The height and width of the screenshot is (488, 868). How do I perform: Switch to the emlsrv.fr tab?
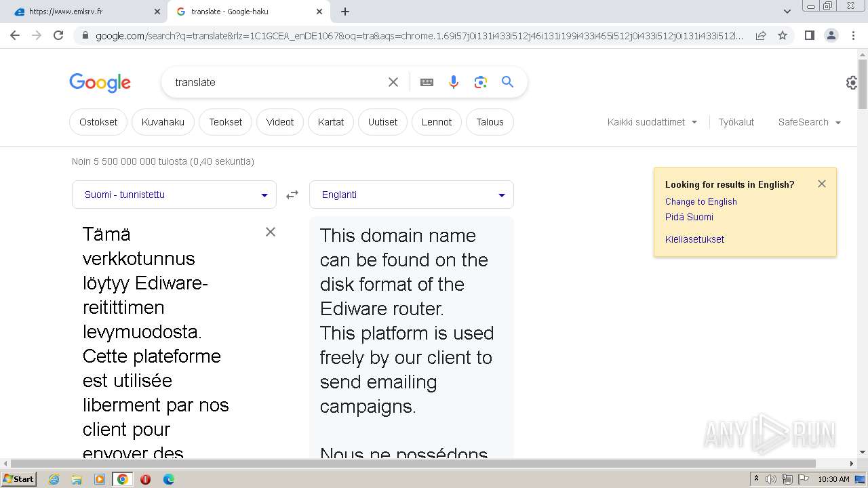(x=85, y=12)
